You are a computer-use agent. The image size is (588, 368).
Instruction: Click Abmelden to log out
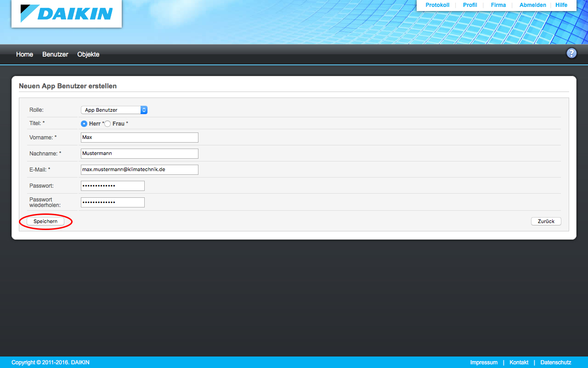[x=532, y=5]
